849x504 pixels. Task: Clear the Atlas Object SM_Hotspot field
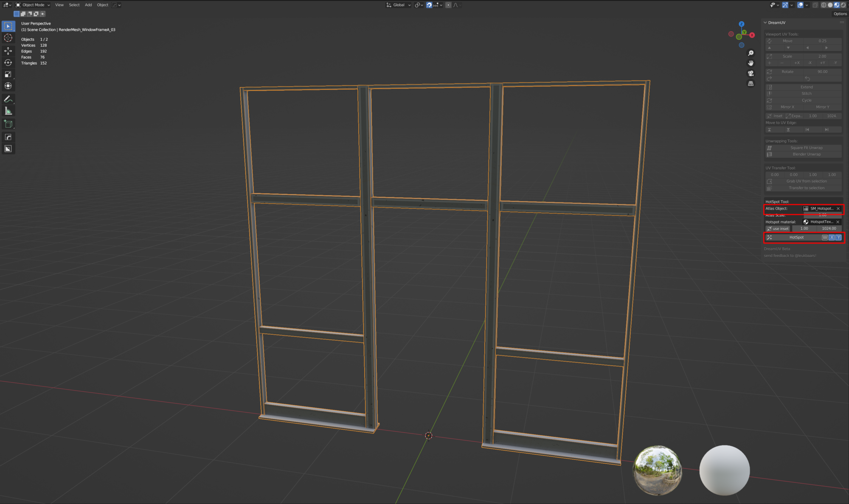[x=838, y=209]
